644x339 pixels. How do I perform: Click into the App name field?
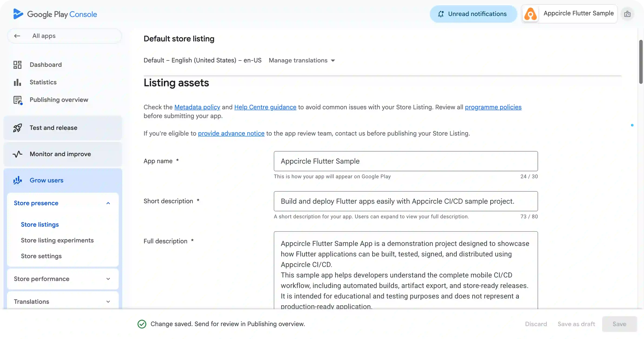click(405, 161)
